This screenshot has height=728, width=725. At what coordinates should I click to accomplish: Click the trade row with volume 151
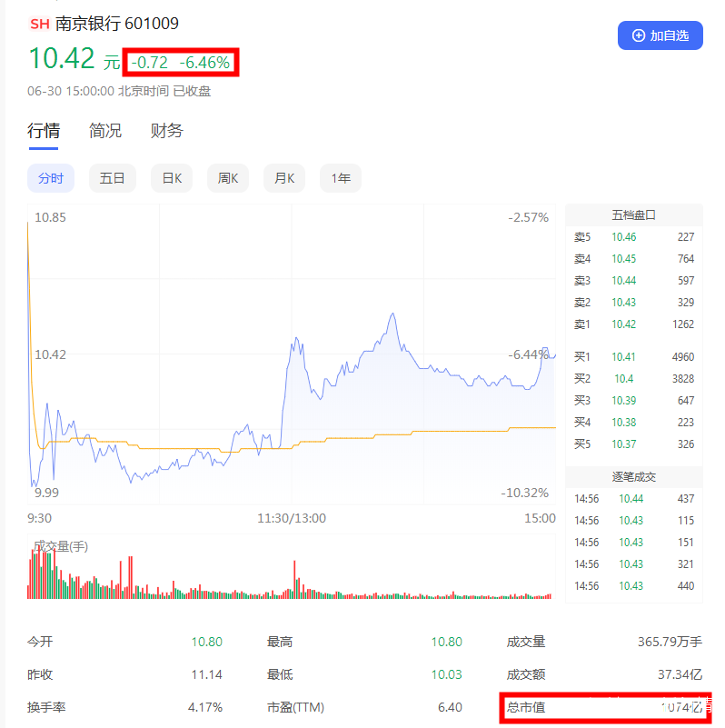(x=634, y=543)
